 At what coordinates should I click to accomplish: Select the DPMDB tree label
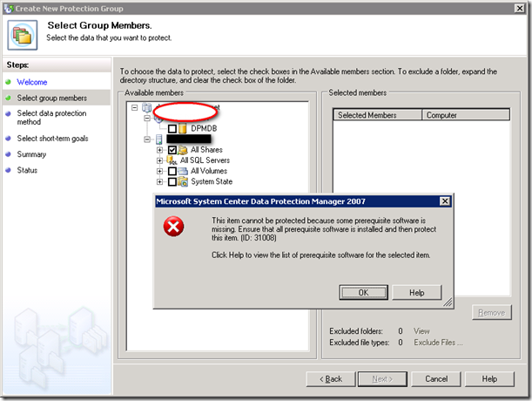pos(204,128)
